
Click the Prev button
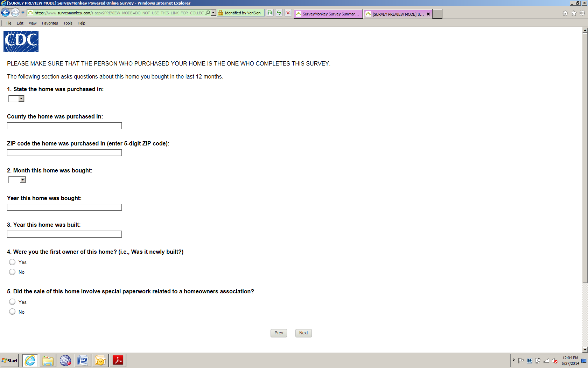click(279, 333)
